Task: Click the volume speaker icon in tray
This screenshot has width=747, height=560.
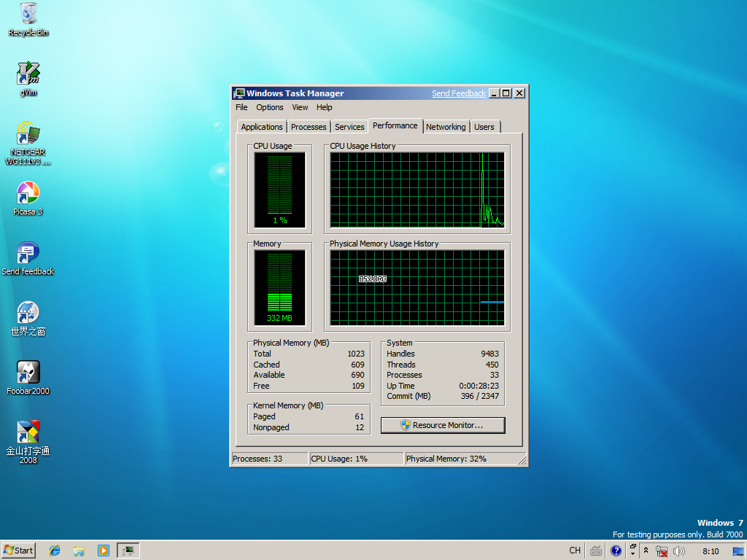Action: pos(679,551)
